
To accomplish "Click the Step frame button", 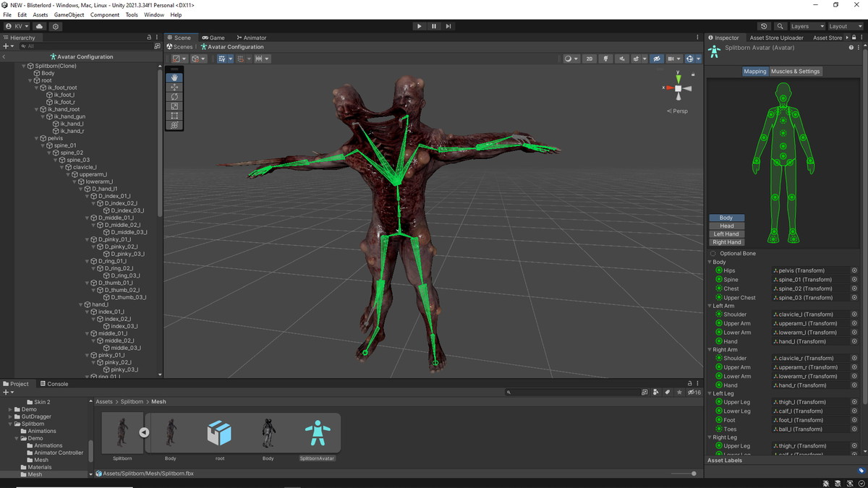I will [x=448, y=26].
